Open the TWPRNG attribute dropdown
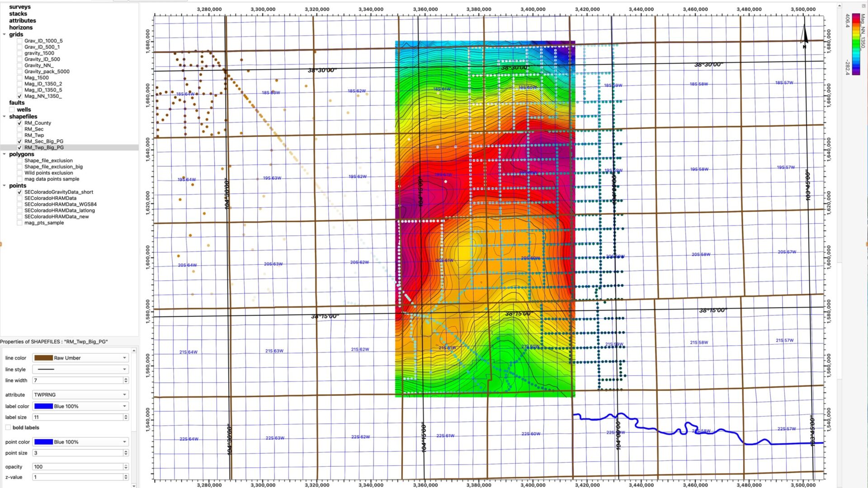This screenshot has width=868, height=488. coord(80,394)
